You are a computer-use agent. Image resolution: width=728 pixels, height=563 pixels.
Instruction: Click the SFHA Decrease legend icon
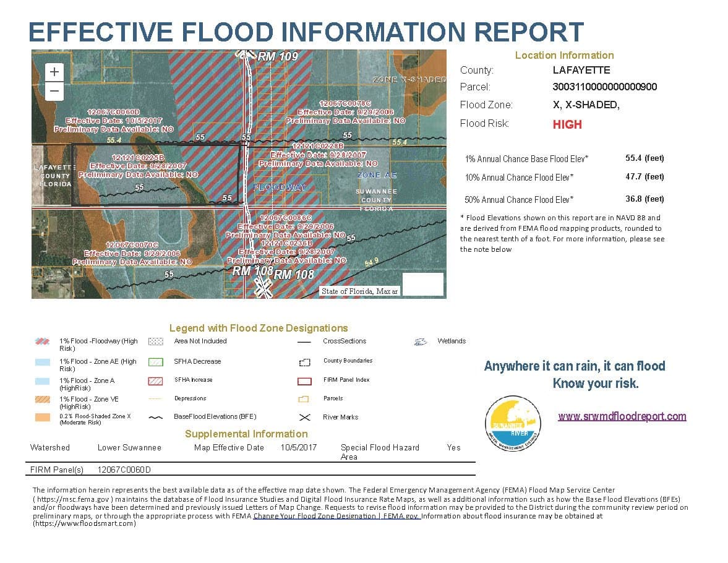pos(156,362)
